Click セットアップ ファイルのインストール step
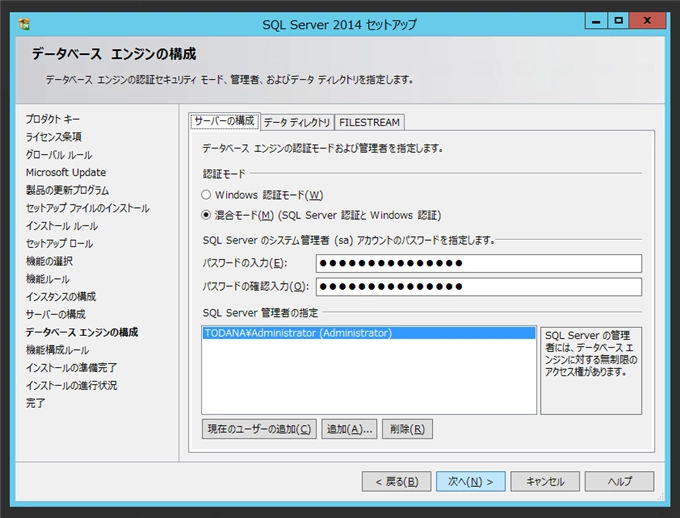This screenshot has width=680, height=518. click(87, 208)
